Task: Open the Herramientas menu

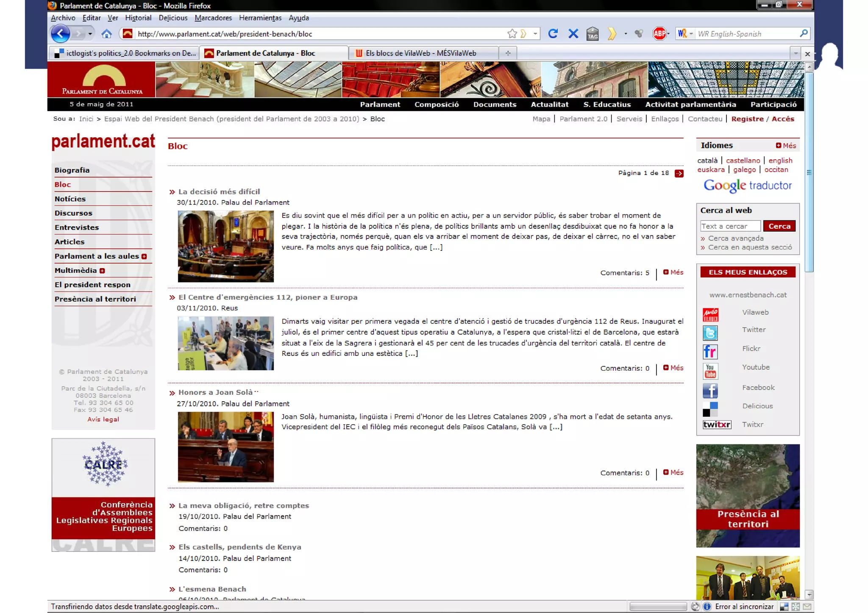Action: 260,18
